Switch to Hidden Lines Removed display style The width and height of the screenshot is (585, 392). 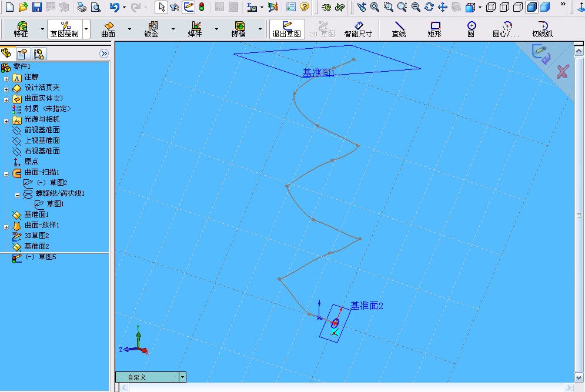pos(518,6)
